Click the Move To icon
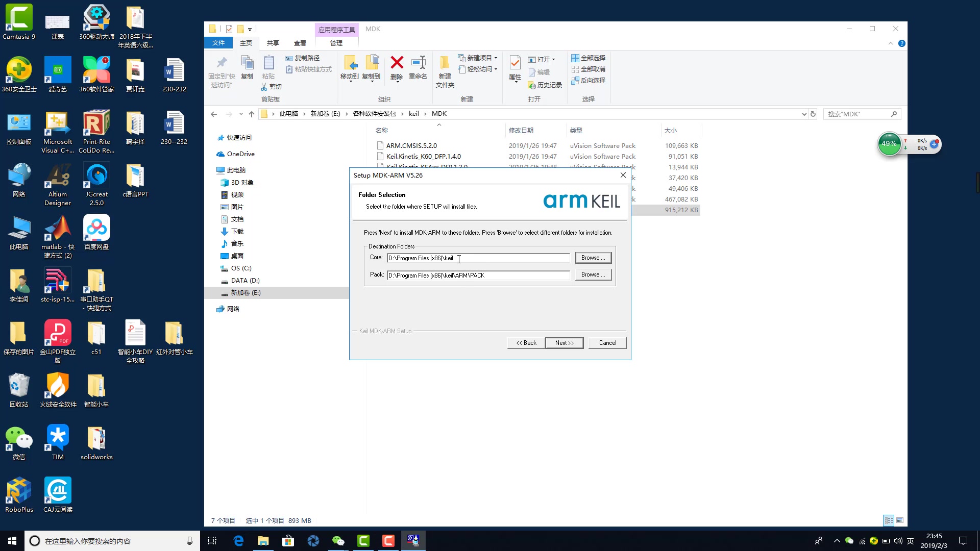980x551 pixels. (x=350, y=63)
